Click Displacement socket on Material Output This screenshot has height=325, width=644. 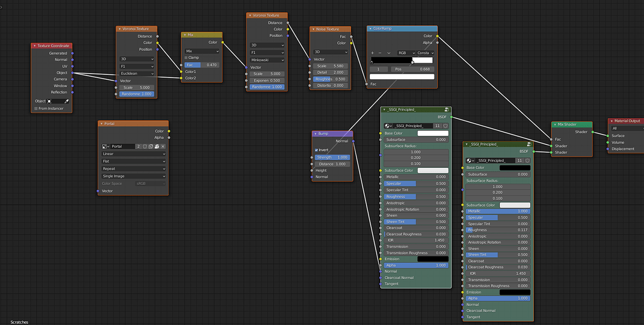(608, 149)
